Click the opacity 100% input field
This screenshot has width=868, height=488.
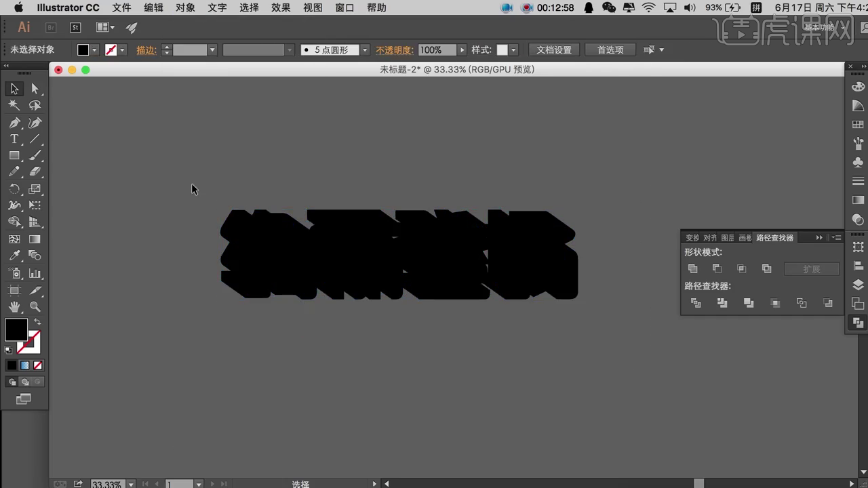(437, 50)
